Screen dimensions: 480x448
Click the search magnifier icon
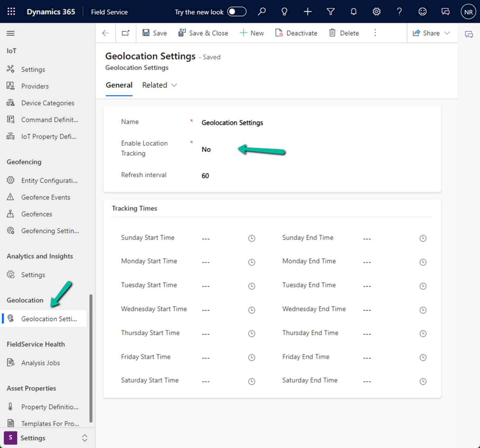[261, 12]
